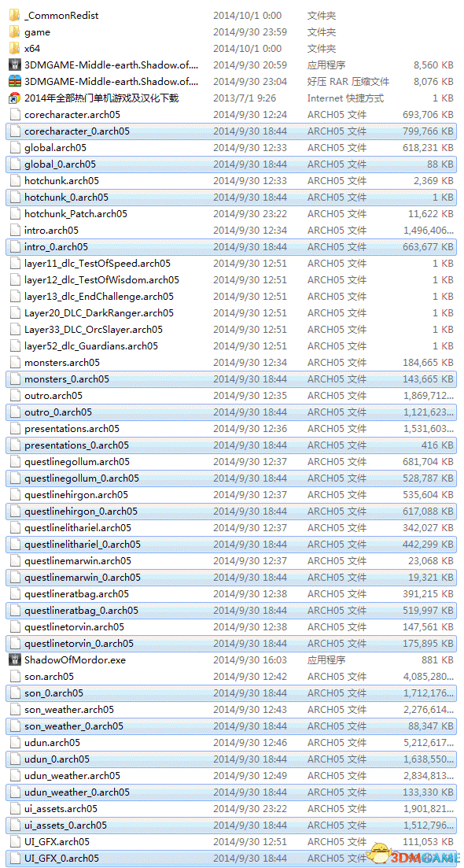Viewport: 464px width, 868px height.
Task: Select the hotchunk_0.arch05 file name
Action: point(66,198)
